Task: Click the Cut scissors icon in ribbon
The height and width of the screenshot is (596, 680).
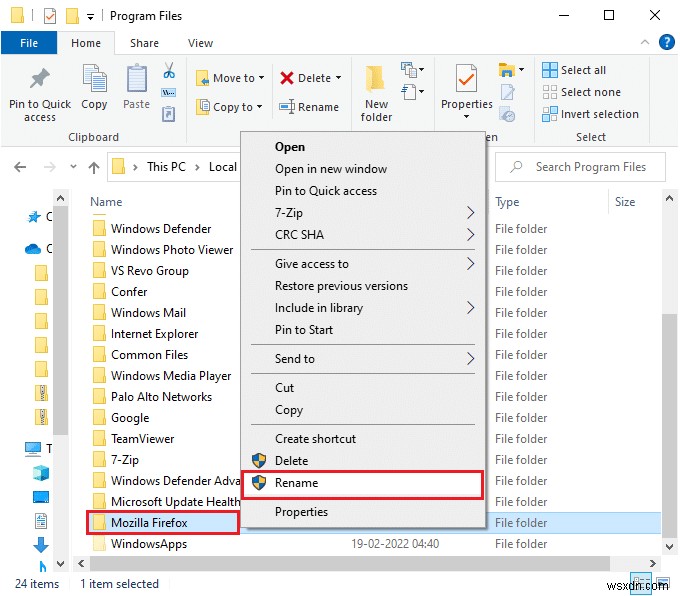Action: pos(169,70)
